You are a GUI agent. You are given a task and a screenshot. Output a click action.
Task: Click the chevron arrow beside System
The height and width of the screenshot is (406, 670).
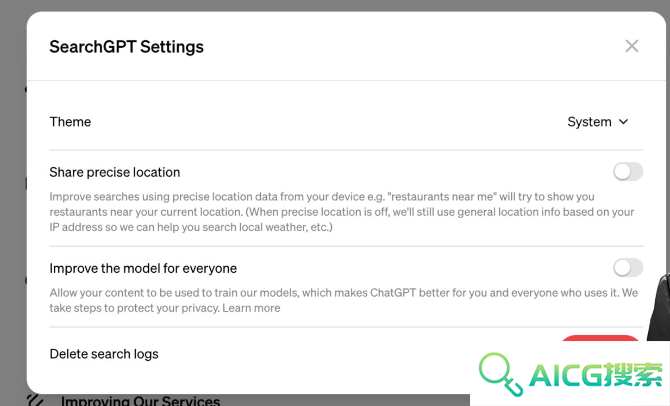(x=623, y=122)
